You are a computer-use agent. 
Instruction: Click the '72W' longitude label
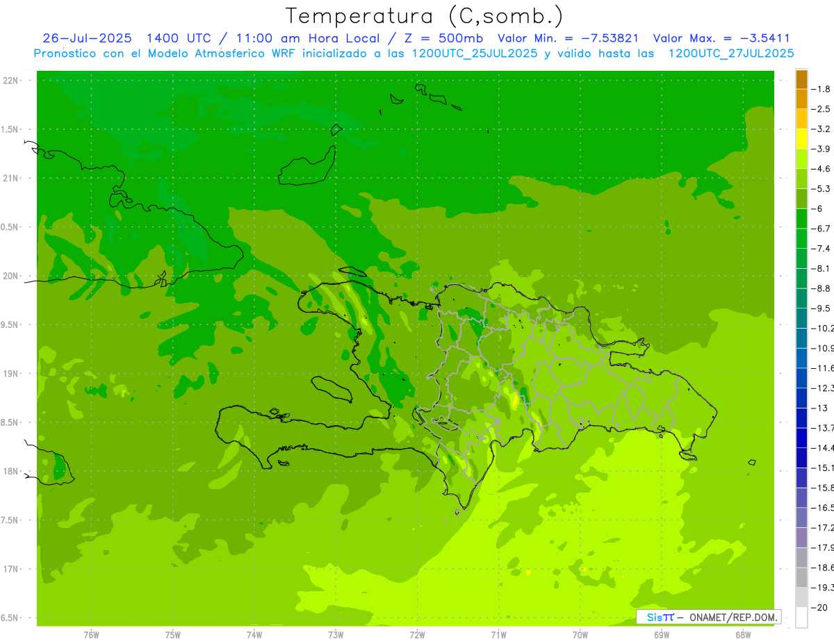coord(417,635)
